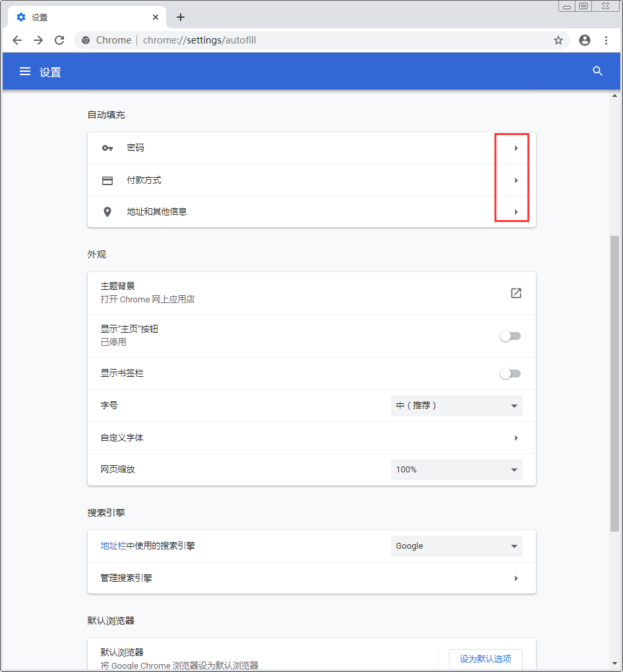
Task: Switch to the 设置 browser tab
Action: click(x=79, y=17)
